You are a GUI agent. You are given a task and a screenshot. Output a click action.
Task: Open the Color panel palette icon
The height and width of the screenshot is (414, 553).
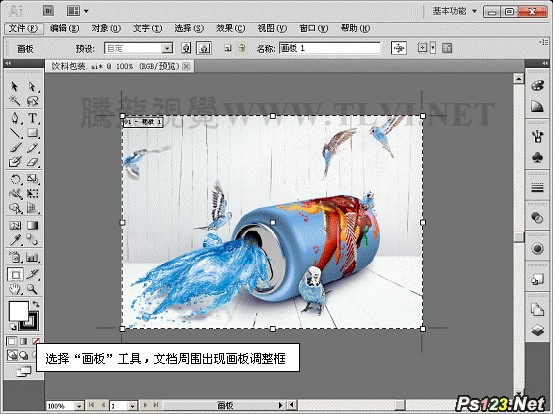537,86
